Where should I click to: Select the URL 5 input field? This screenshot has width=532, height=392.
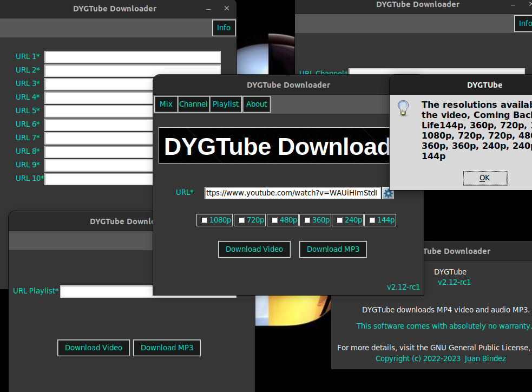pyautogui.click(x=98, y=112)
